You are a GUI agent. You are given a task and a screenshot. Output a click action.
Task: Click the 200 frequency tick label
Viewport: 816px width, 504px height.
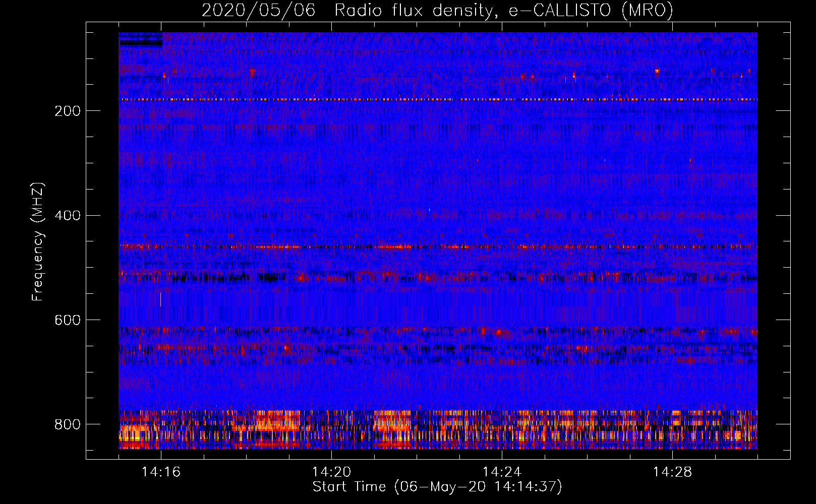tap(68, 111)
